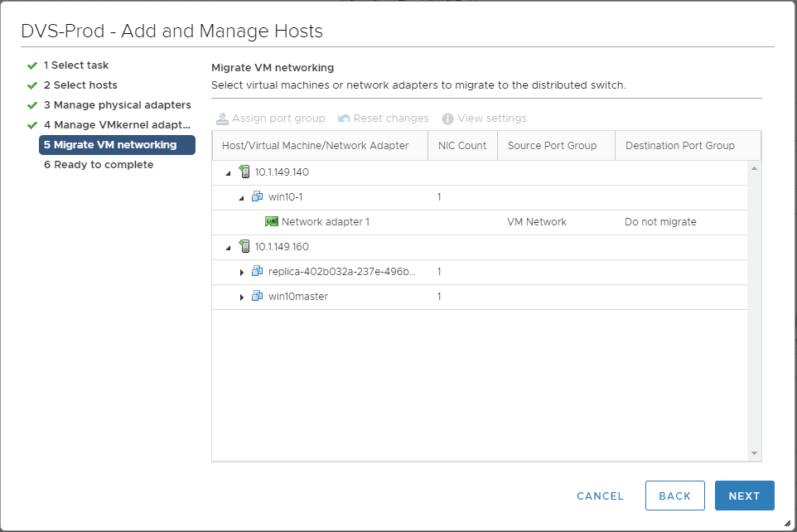The image size is (797, 532).
Task: Click the View settings info icon
Action: tap(447, 118)
